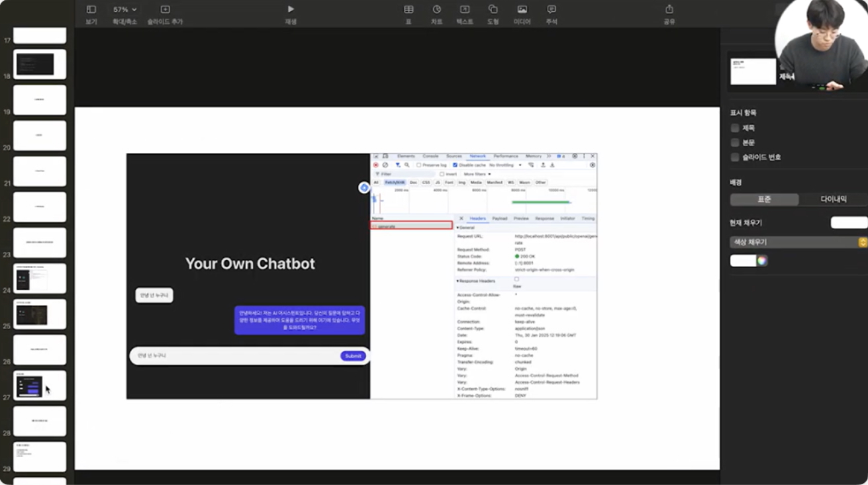Open the View (보기) options dropdown
This screenshot has height=485, width=868.
click(91, 10)
